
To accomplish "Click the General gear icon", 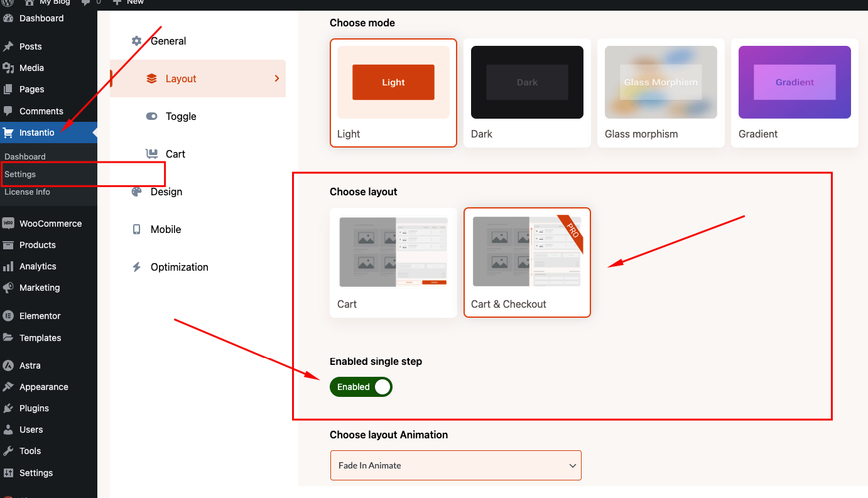I will pyautogui.click(x=136, y=41).
